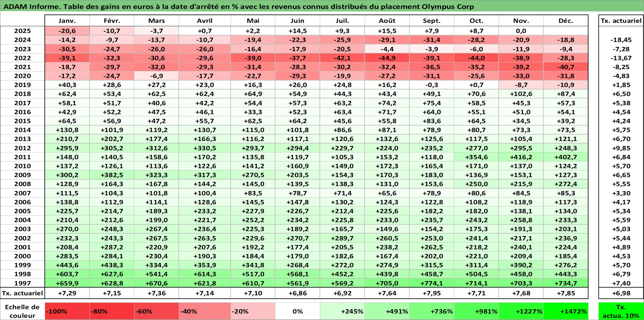Screen dimensions: 644x320
Task: Click the ADAM Informe title banner text
Action: coord(238,6)
